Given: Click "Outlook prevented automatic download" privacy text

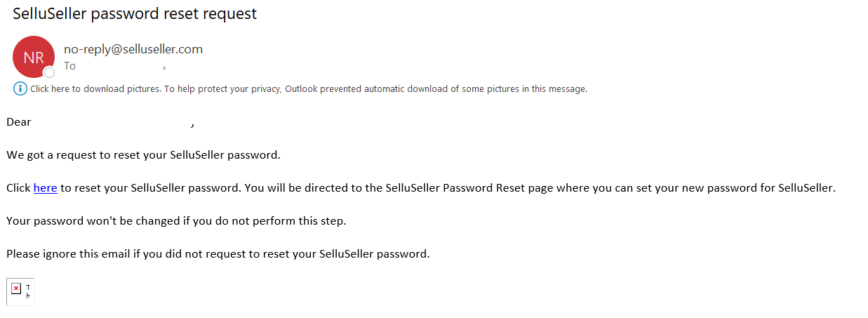Looking at the screenshot, I should [366, 89].
